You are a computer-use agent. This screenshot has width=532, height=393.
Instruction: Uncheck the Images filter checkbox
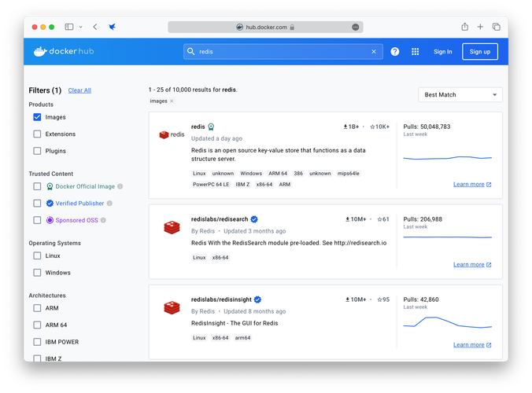click(37, 117)
